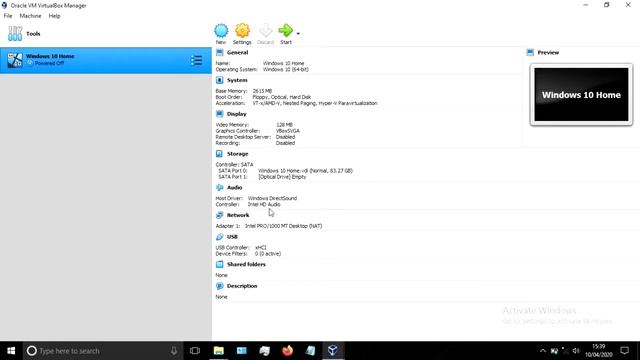
Task: Click 'Intel PRO/1000 MT Desktop (NAT)' adapter text
Action: coord(283,226)
